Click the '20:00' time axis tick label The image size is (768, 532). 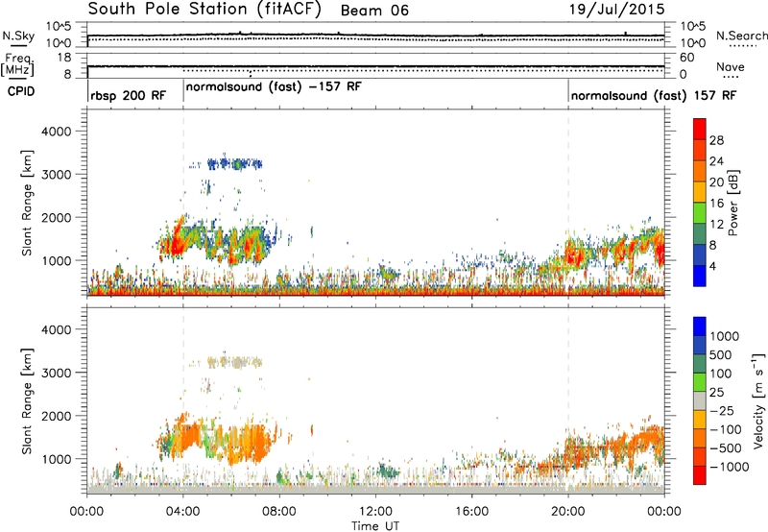point(568,512)
